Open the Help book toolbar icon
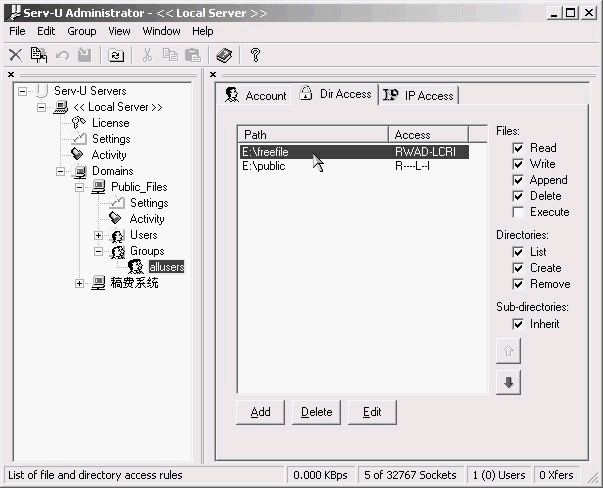Viewport: 603px width, 488px height. click(224, 55)
